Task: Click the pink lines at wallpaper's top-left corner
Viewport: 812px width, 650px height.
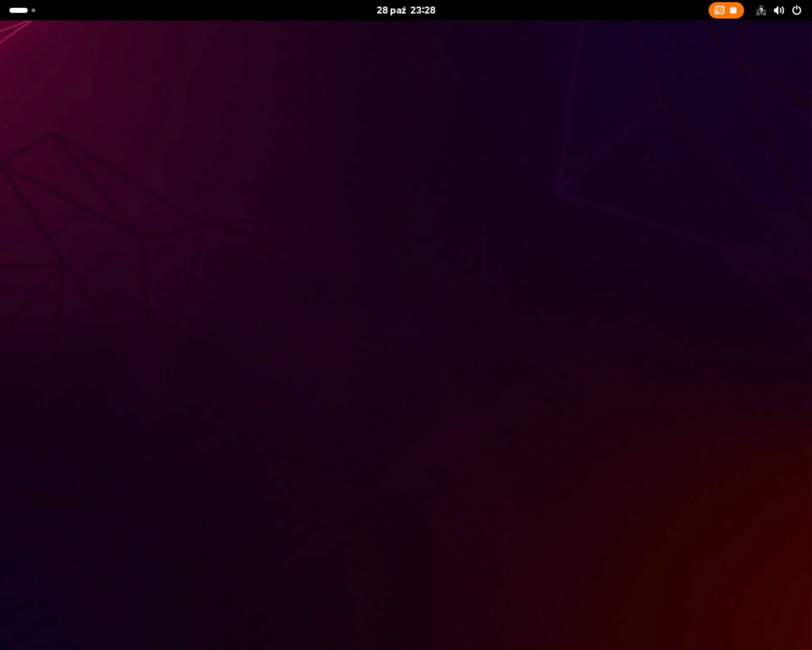Action: [13, 32]
